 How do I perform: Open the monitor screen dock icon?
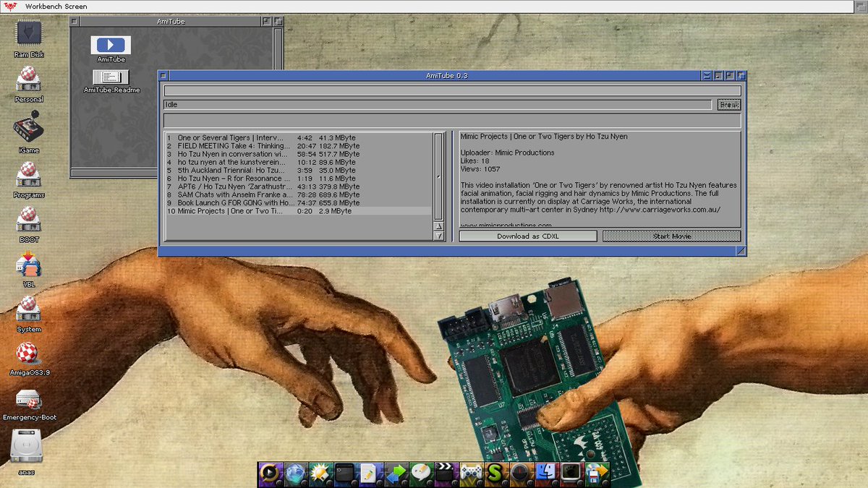tap(571, 473)
